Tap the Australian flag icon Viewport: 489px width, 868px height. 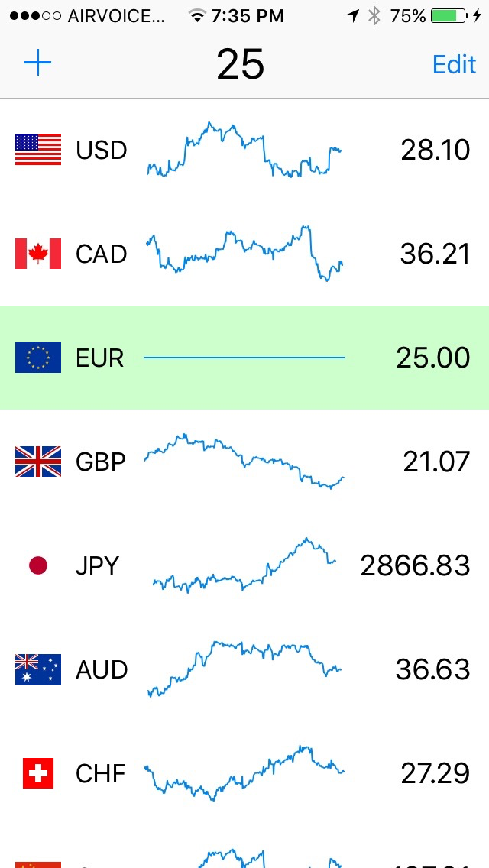pyautogui.click(x=38, y=669)
